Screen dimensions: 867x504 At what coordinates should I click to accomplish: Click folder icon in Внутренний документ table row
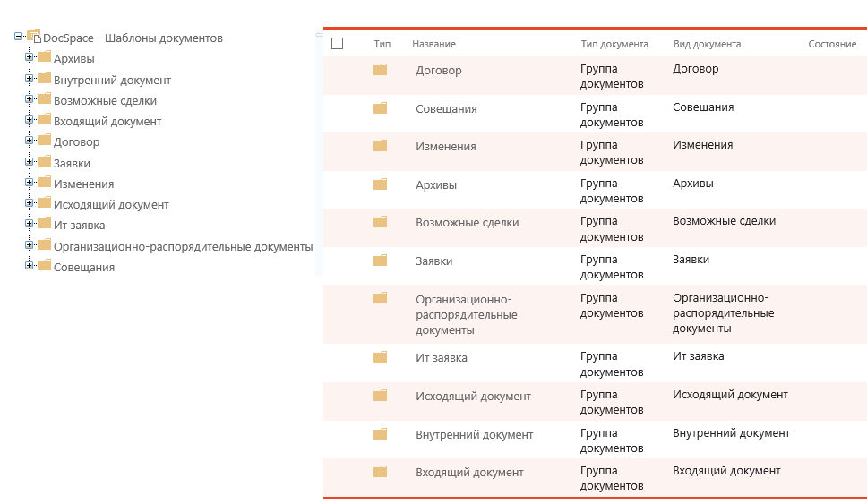380,434
